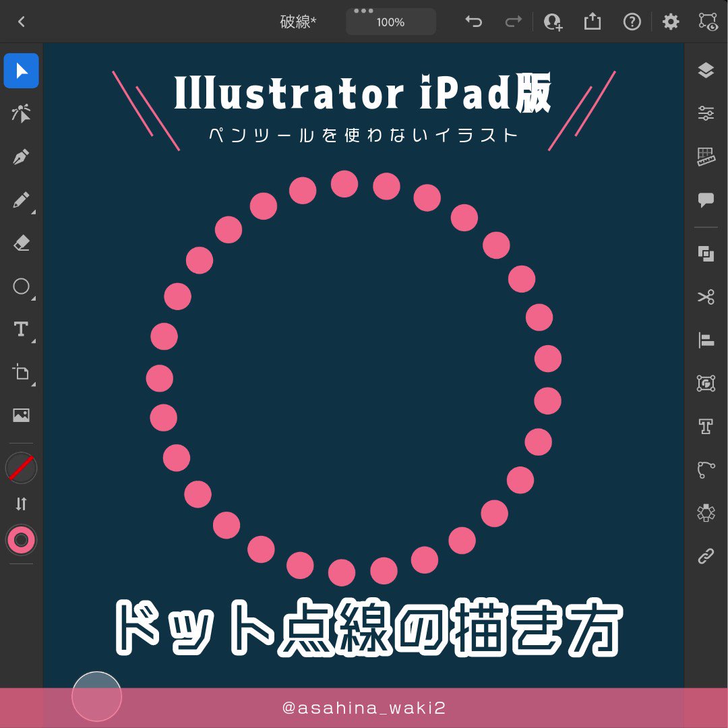Open the Combine shapes panel

click(706, 253)
